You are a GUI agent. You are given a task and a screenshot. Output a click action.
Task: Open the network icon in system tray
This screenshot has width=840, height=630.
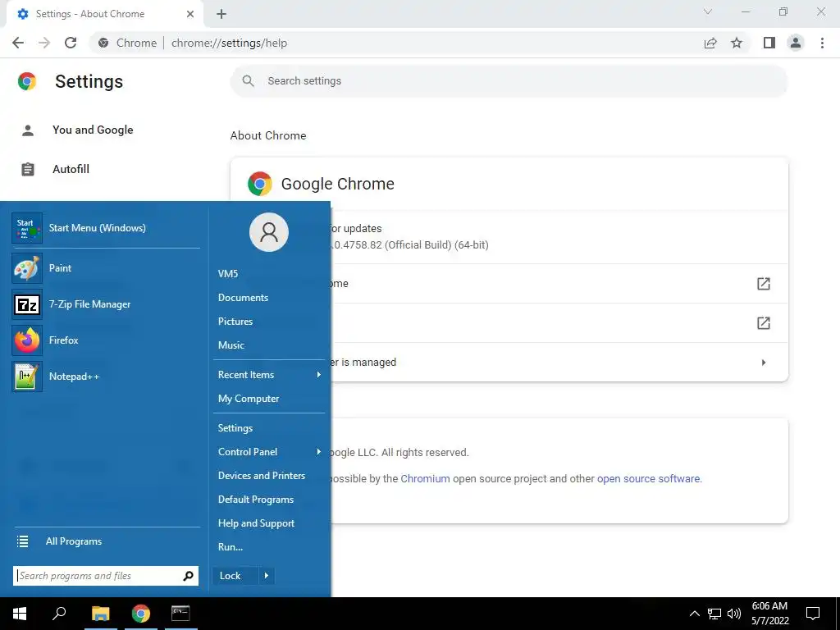point(714,614)
